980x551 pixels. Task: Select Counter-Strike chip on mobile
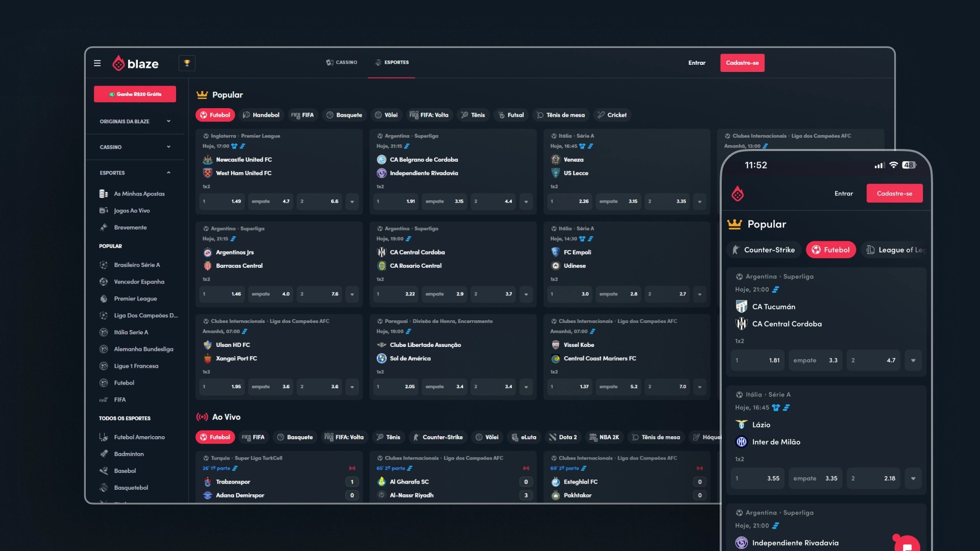tap(764, 250)
